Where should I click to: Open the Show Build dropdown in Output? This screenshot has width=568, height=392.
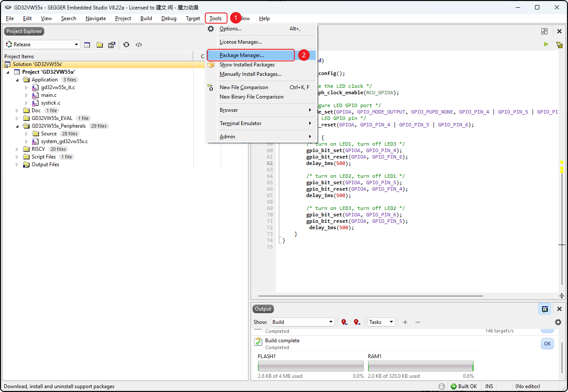tap(302, 322)
